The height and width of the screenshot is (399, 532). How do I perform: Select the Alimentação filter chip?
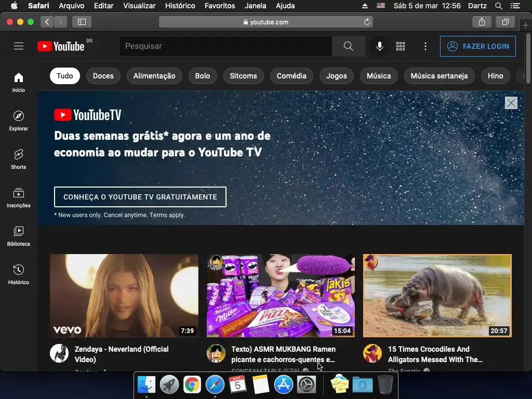click(154, 76)
